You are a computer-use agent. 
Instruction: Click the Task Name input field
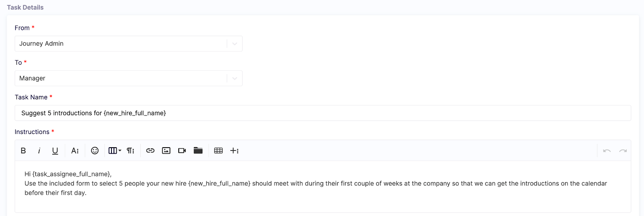click(x=323, y=113)
